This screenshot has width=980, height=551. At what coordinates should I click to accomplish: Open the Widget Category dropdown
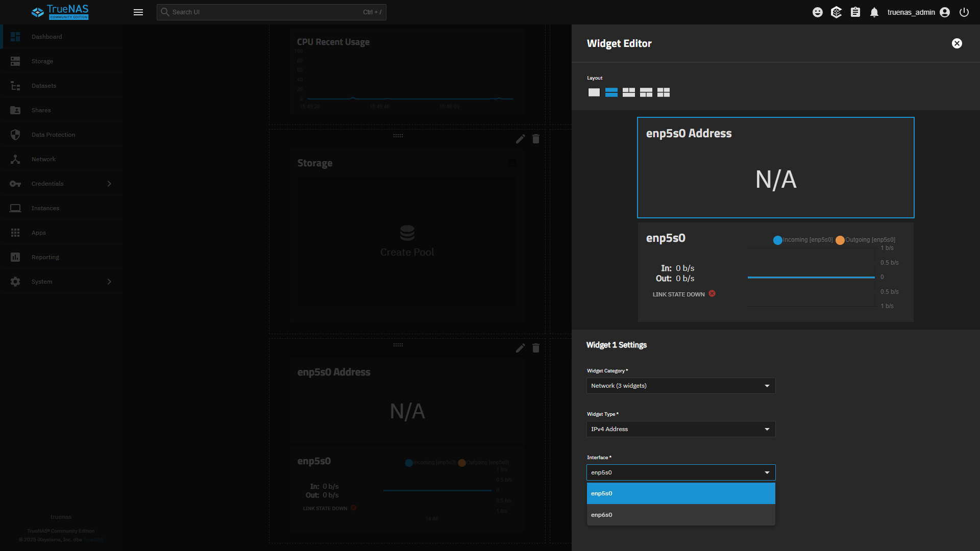[x=681, y=386]
